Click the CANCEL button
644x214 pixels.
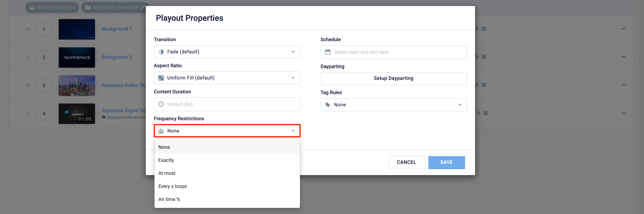pyautogui.click(x=407, y=162)
